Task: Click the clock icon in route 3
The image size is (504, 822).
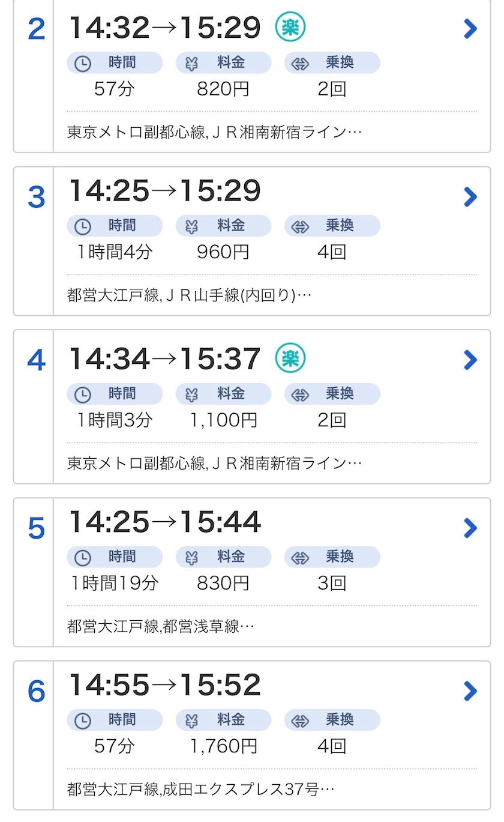Action: point(82,226)
